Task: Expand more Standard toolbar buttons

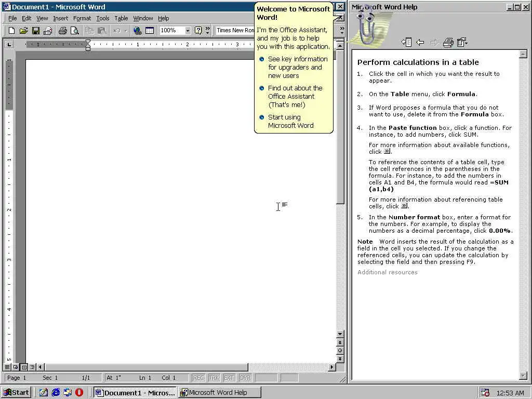Action: click(208, 31)
